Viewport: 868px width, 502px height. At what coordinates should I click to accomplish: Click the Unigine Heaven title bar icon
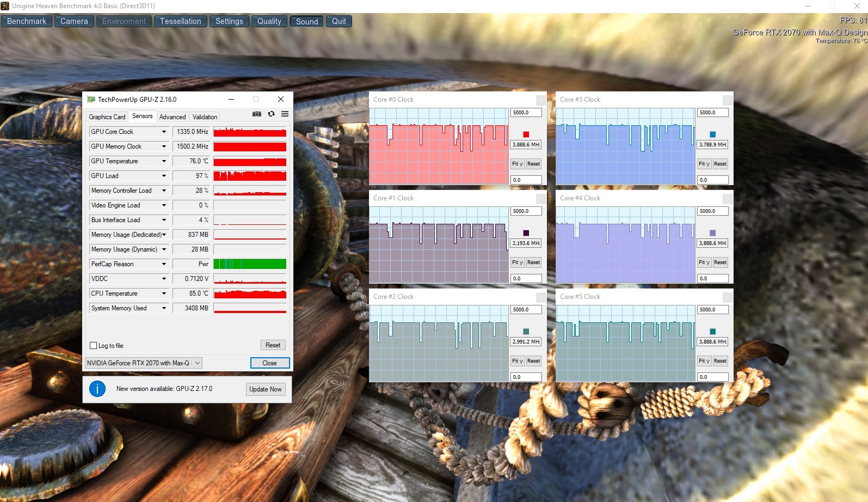click(5, 6)
